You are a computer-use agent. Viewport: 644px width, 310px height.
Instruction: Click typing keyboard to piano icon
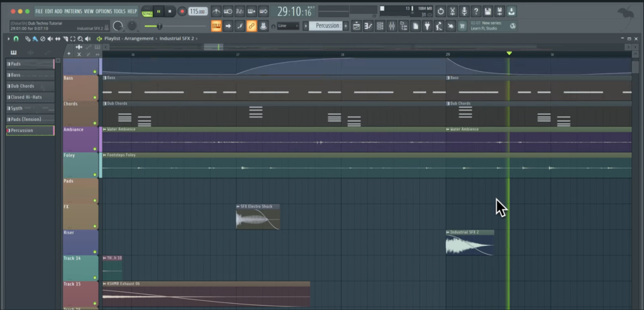(x=216, y=26)
